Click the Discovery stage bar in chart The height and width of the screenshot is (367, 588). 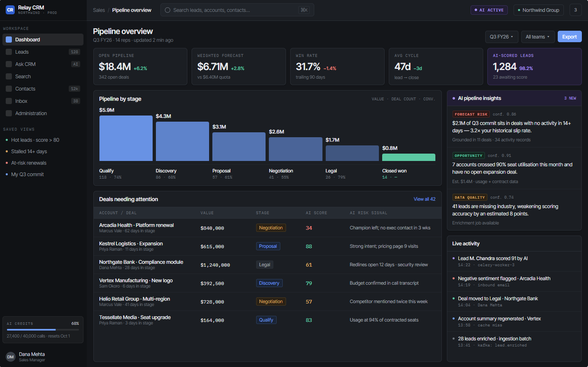click(182, 141)
